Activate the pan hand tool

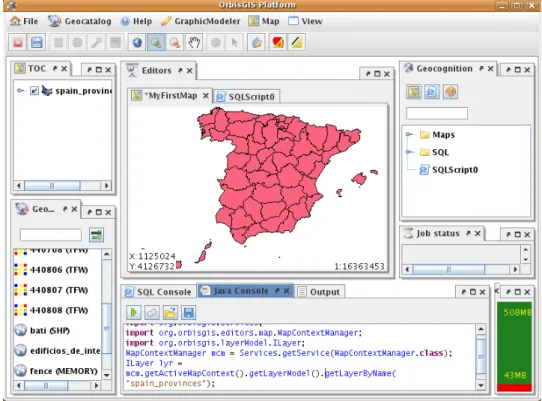[194, 43]
